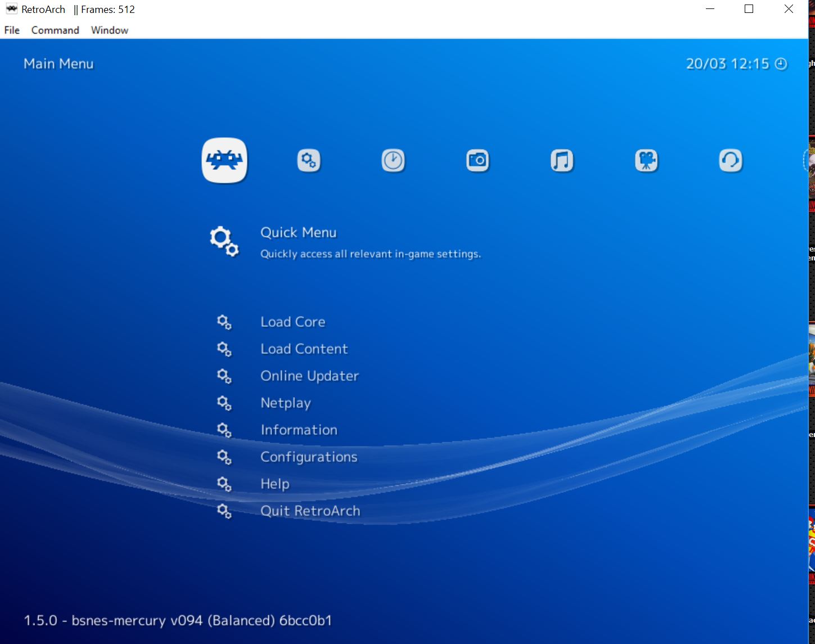Screen dimensions: 815x644
Task: Open the Music note tab icon
Action: coord(562,160)
